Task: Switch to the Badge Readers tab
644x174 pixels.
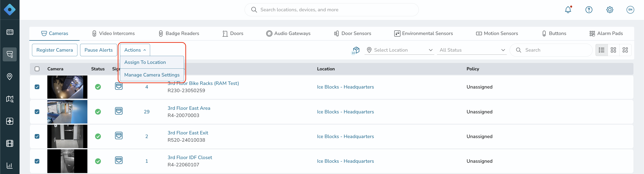Action: [x=179, y=33]
